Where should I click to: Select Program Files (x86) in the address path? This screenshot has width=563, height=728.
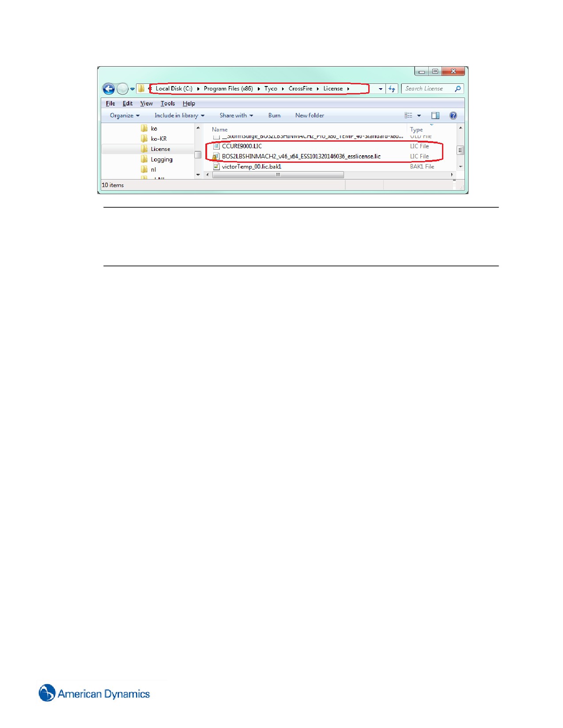point(228,89)
